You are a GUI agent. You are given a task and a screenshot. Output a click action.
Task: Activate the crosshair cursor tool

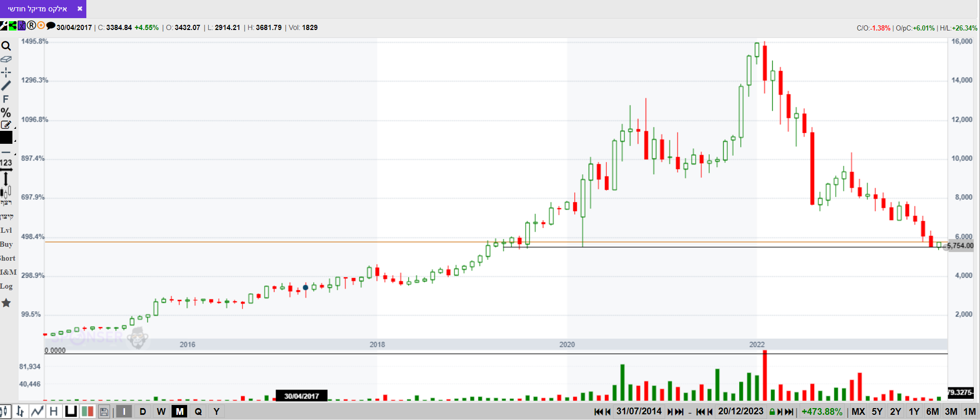tap(6, 72)
